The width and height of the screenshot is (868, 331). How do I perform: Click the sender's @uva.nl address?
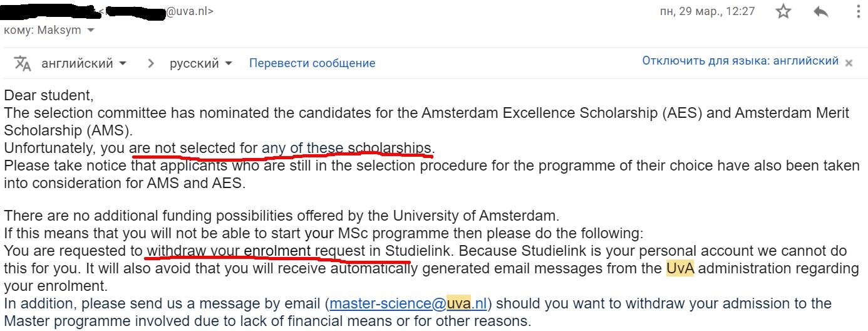(x=189, y=11)
